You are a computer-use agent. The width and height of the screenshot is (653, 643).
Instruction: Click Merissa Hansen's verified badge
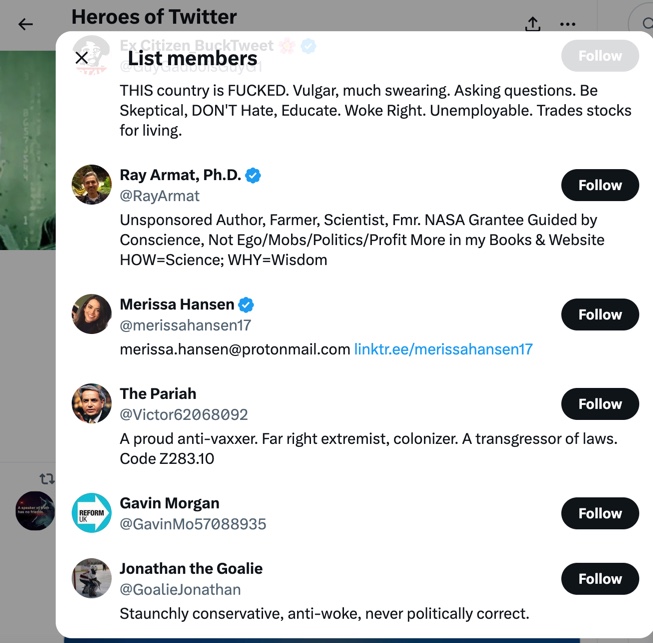246,304
